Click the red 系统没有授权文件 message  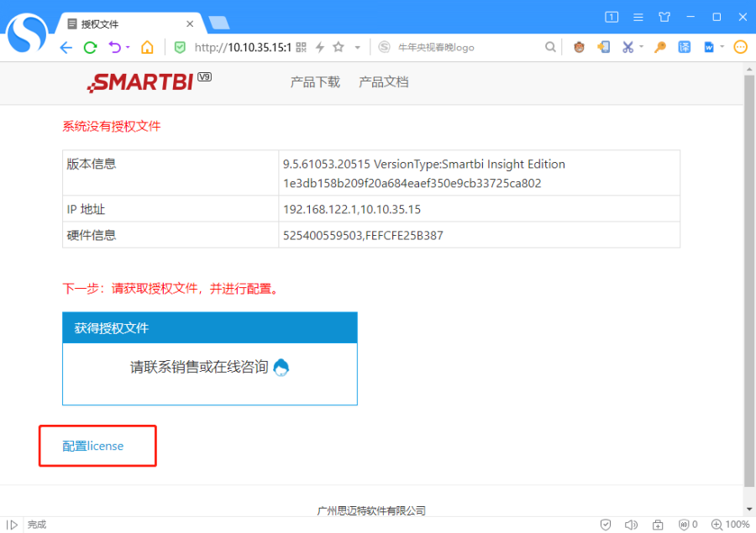click(x=112, y=126)
